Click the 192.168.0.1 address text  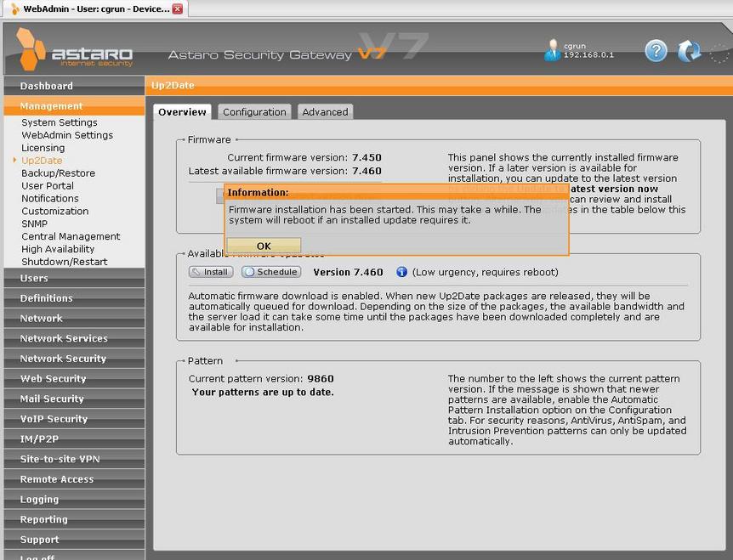pos(588,54)
